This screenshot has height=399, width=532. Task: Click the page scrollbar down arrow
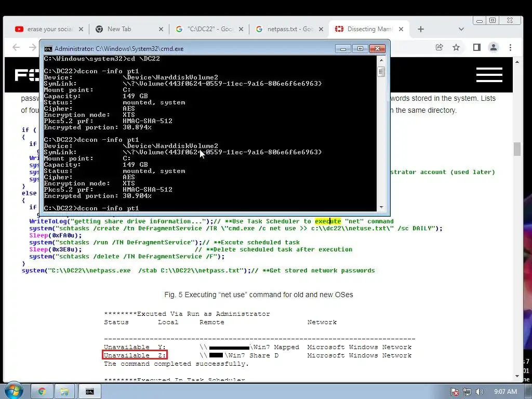pyautogui.click(x=517, y=376)
